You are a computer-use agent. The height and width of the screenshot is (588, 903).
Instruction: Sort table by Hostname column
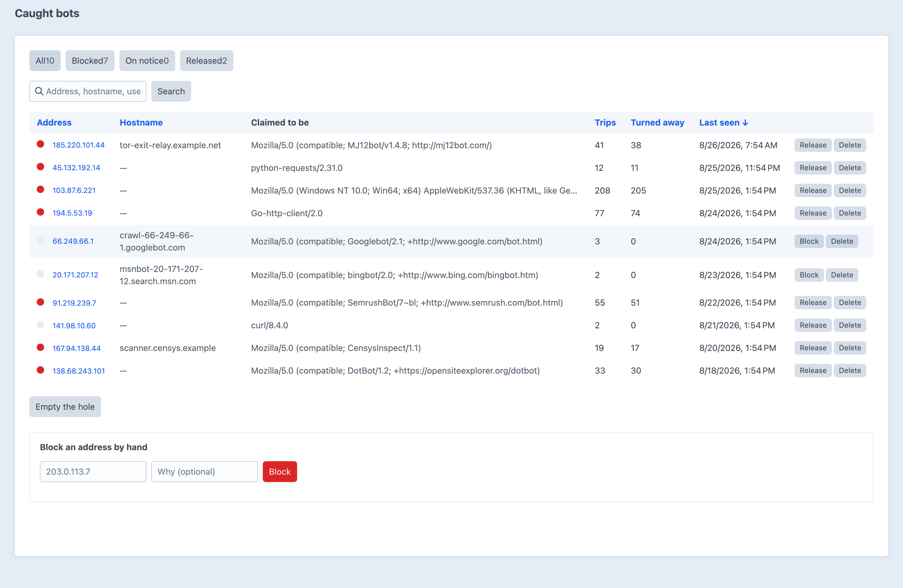click(141, 123)
